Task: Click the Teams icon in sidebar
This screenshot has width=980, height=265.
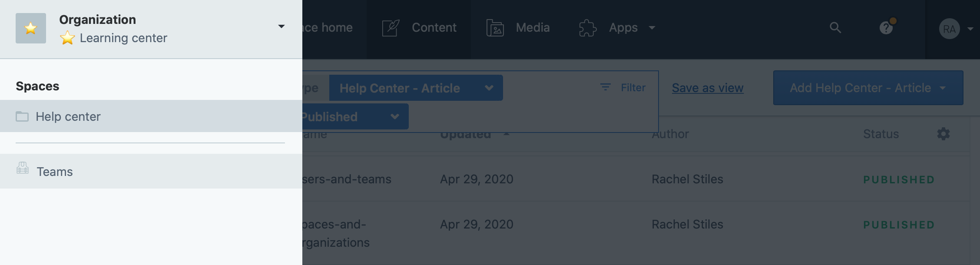Action: pyautogui.click(x=23, y=168)
